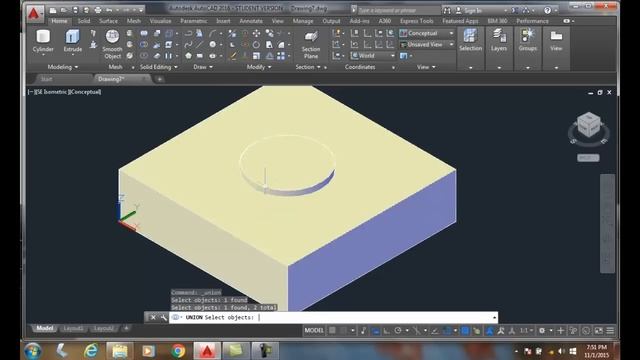
Task: Click the ViewCube in the viewport
Action: pyautogui.click(x=589, y=125)
